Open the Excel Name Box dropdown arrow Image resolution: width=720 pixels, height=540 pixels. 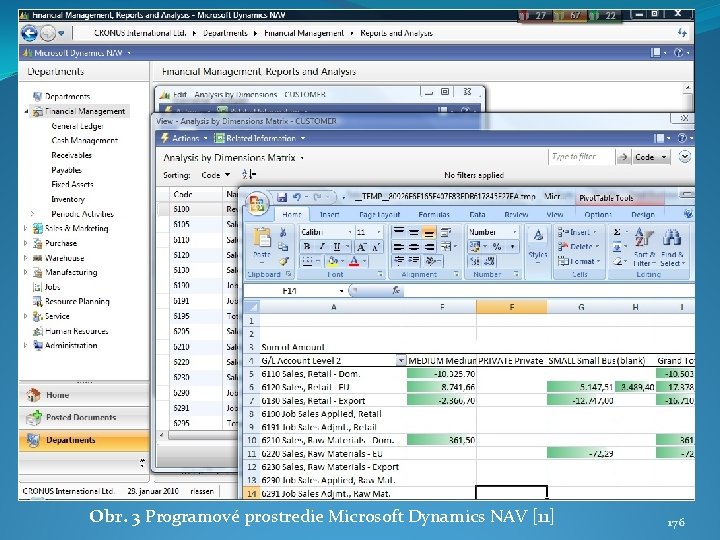click(x=341, y=291)
